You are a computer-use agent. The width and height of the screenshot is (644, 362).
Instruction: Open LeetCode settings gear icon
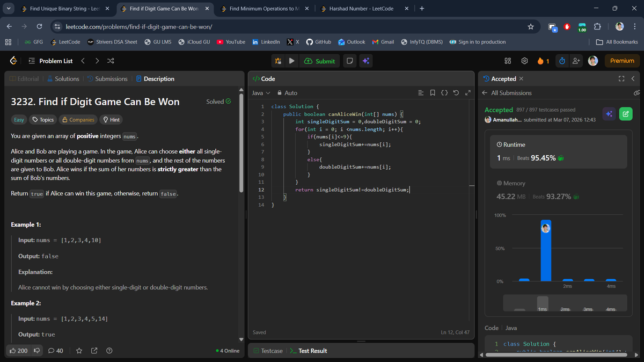[x=525, y=61]
